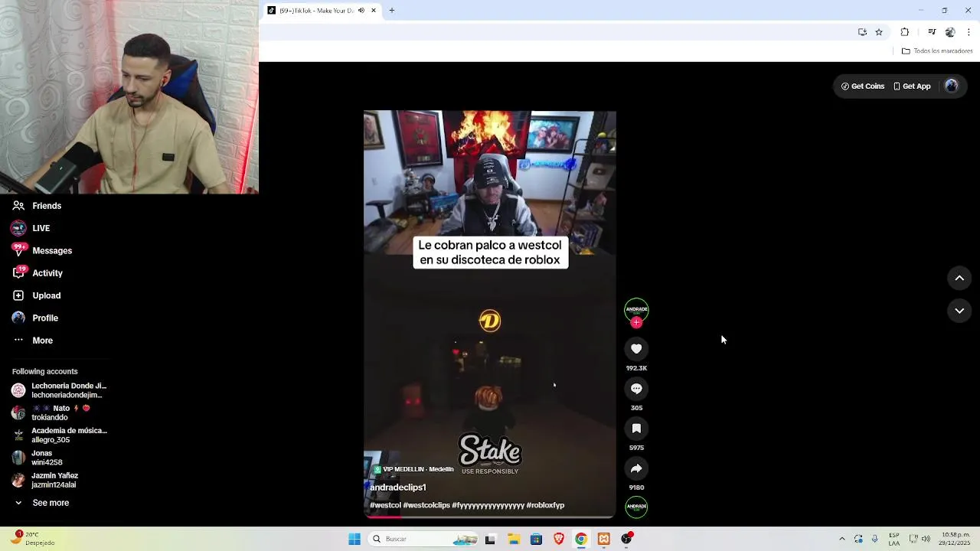Viewport: 980px width, 551px height.
Task: Go to next video with down chevron
Action: click(x=959, y=311)
